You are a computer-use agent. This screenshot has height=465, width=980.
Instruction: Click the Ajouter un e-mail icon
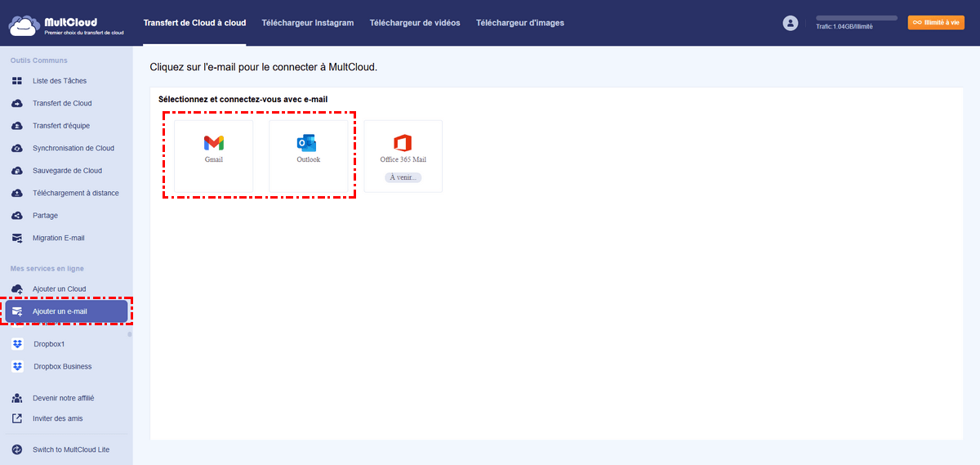(x=17, y=311)
